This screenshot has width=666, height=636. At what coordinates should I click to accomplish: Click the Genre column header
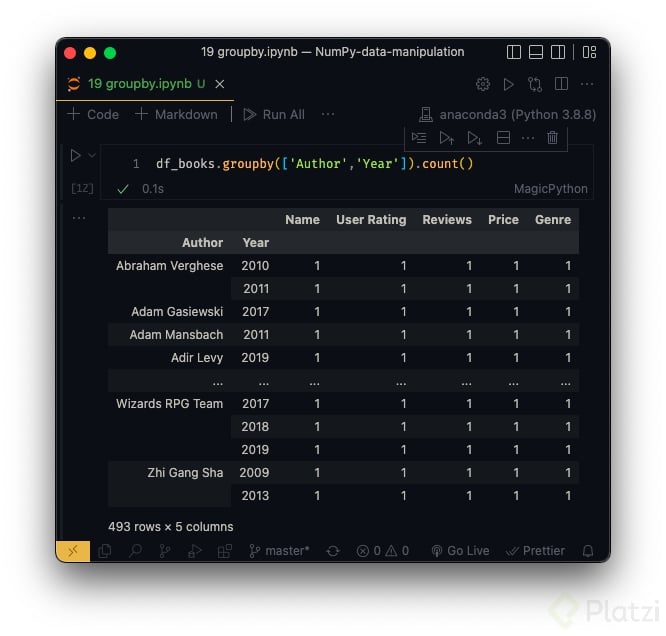click(553, 220)
